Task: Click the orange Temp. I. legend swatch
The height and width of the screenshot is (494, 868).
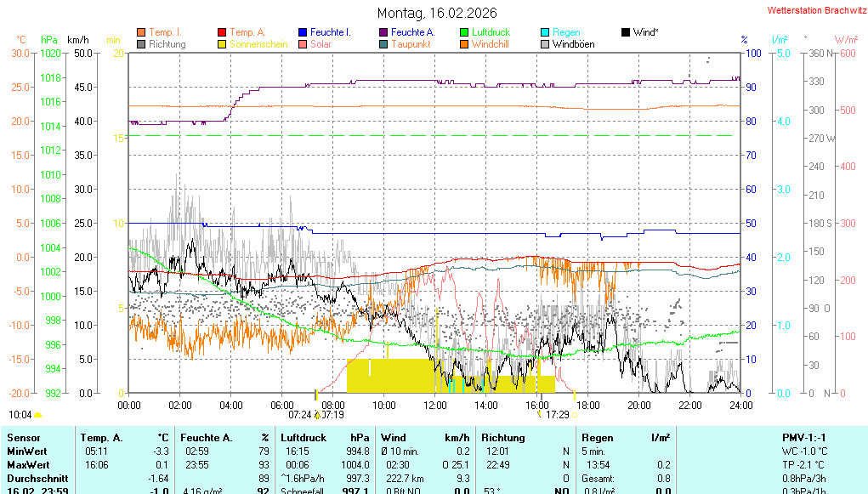Action: 141,32
